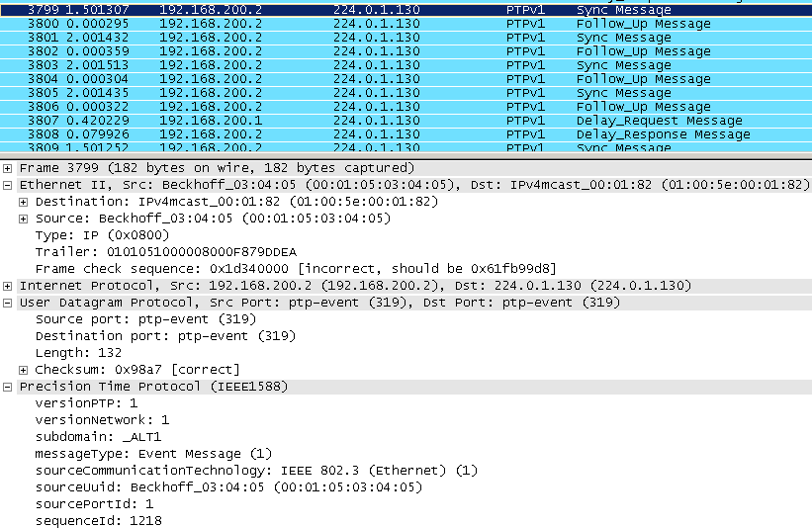Select packet 3805 Sync Message row
This screenshot has width=812, height=528.
(406, 93)
